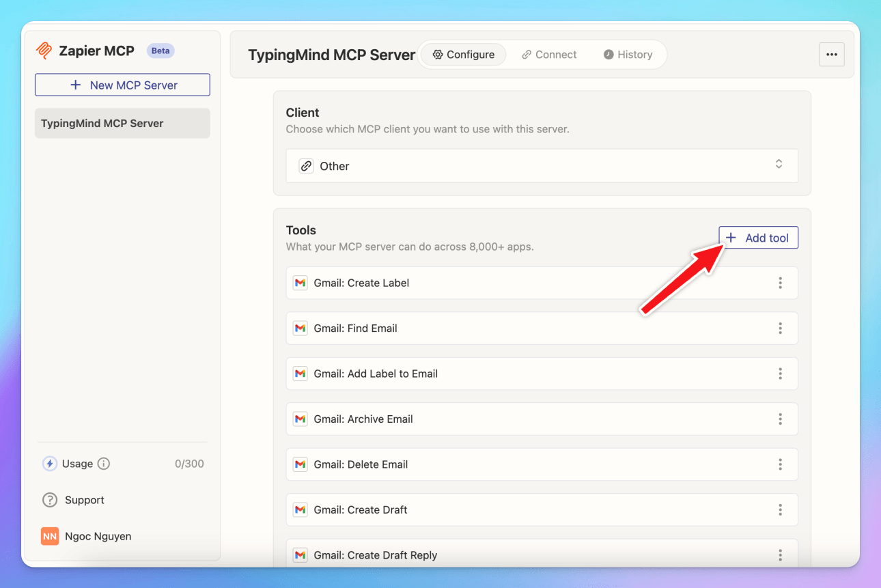Switch to the Configure tab
The image size is (881, 588).
(463, 55)
